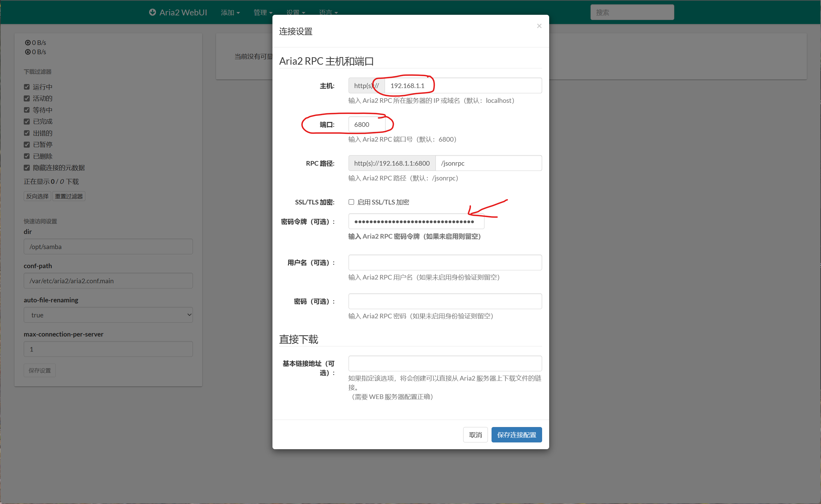Click the 保存连接配置 button
This screenshot has height=504, width=821.
tap(517, 435)
